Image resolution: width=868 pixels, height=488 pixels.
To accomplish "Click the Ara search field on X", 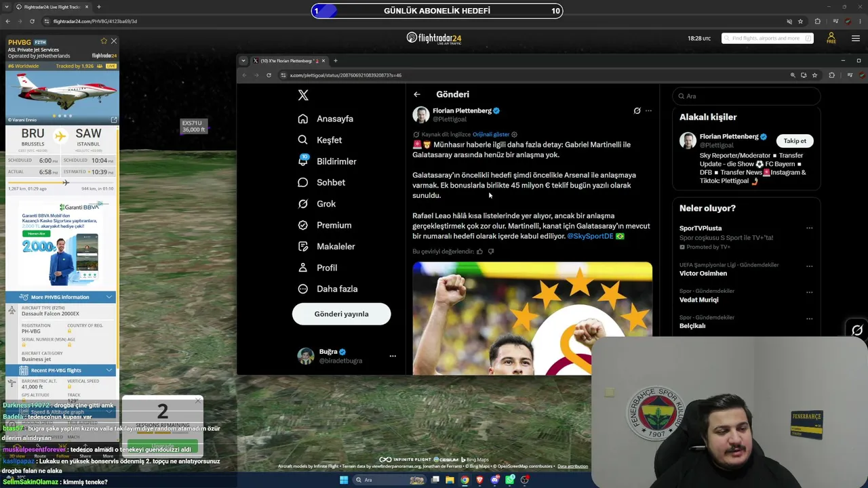I will pos(746,96).
